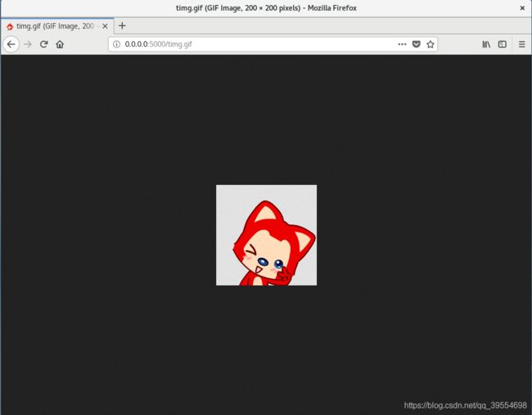Viewport: 532px width, 415px height.
Task: Click the window title timg.gif Mozilla Firefox
Action: pos(266,8)
